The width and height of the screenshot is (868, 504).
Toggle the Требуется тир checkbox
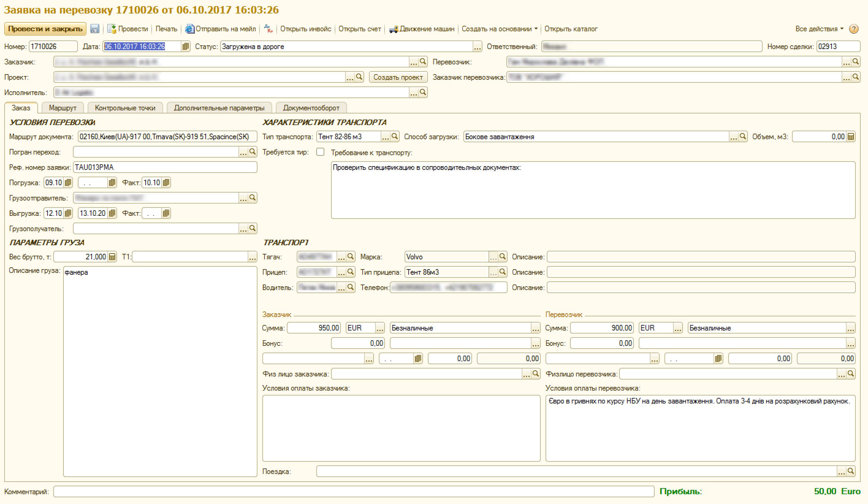click(320, 152)
